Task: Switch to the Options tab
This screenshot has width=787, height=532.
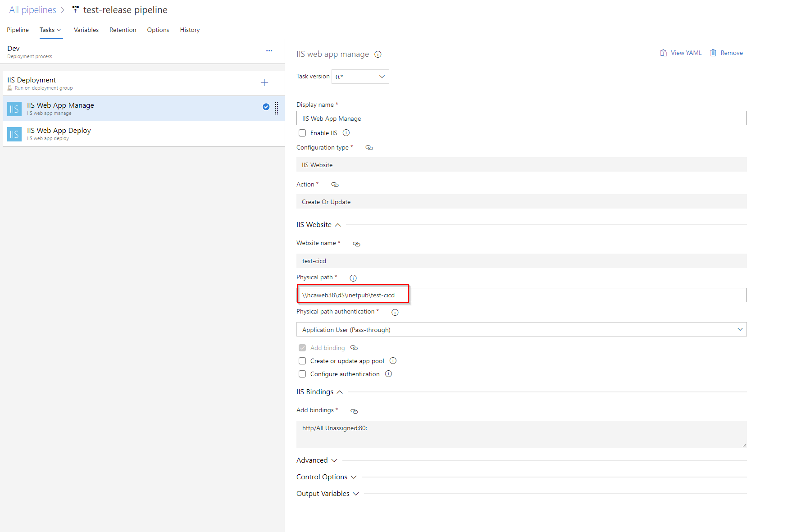Action: coord(158,30)
